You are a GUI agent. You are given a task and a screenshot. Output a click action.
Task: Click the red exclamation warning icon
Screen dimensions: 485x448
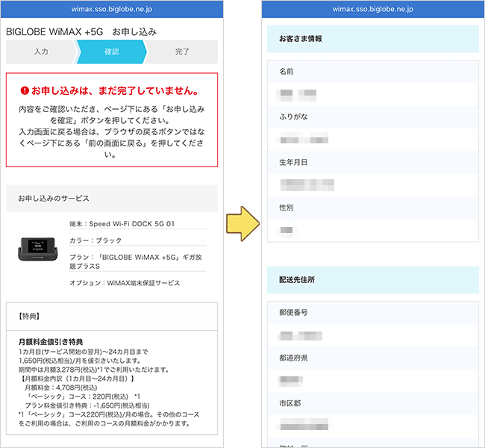25,90
